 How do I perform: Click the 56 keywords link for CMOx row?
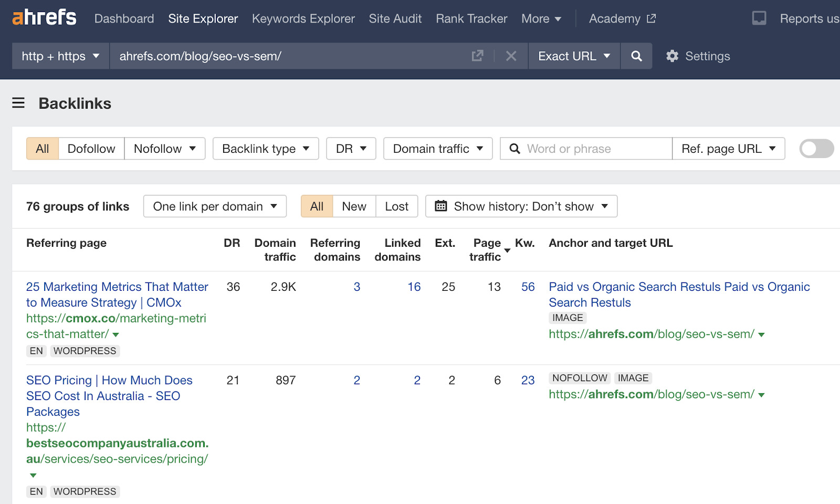click(528, 287)
